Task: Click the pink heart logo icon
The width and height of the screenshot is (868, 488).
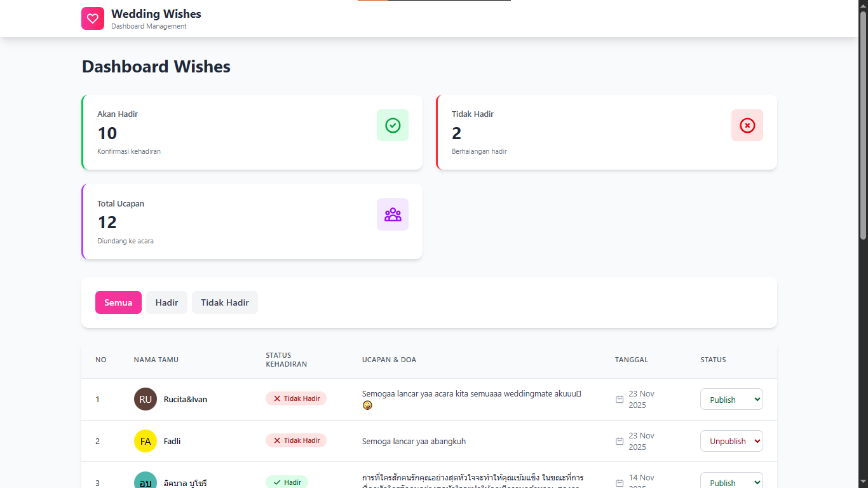Action: pos(93,18)
